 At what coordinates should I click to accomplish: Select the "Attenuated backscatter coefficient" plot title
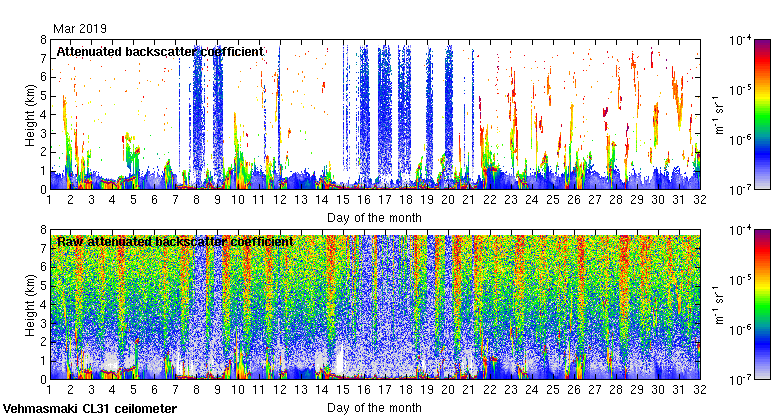click(x=160, y=51)
